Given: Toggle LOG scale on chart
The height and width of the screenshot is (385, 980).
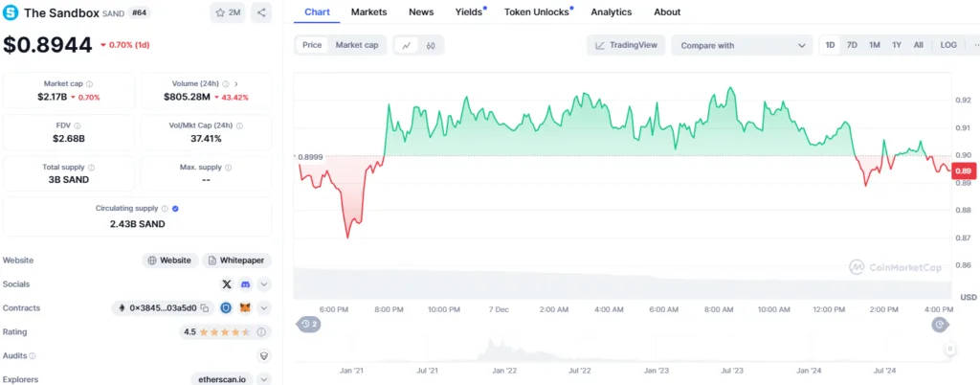Looking at the screenshot, I should pyautogui.click(x=948, y=45).
